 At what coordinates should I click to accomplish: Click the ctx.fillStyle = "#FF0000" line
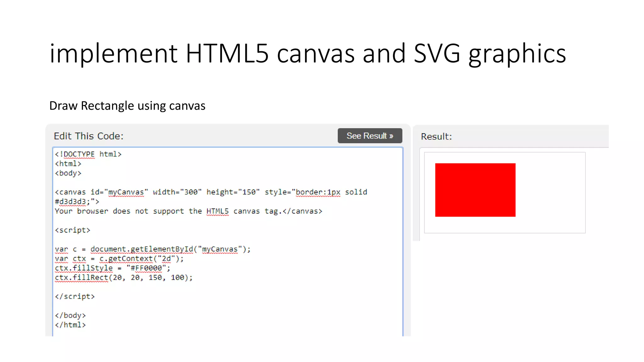pyautogui.click(x=113, y=268)
